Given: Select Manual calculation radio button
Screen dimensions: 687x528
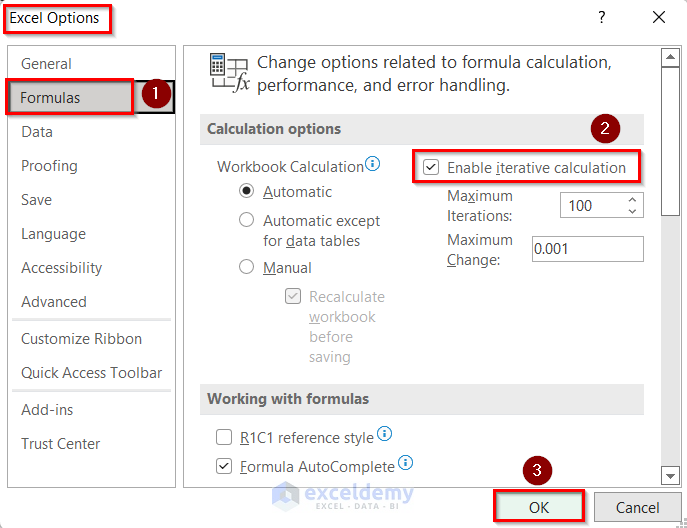Looking at the screenshot, I should [x=246, y=267].
